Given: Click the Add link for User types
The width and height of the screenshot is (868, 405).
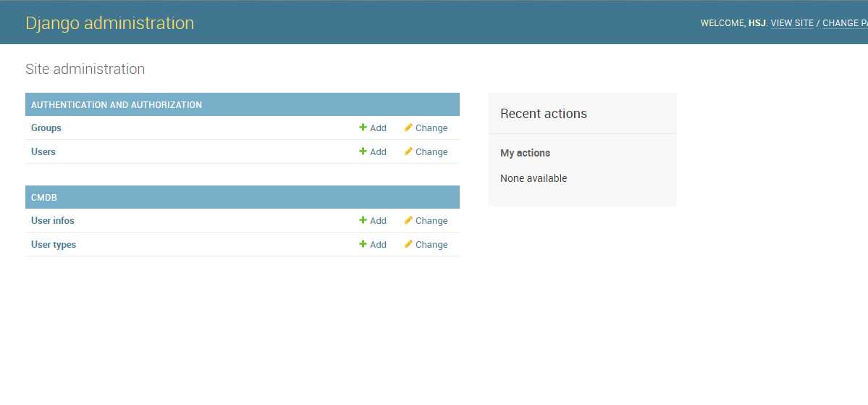Looking at the screenshot, I should click(378, 244).
